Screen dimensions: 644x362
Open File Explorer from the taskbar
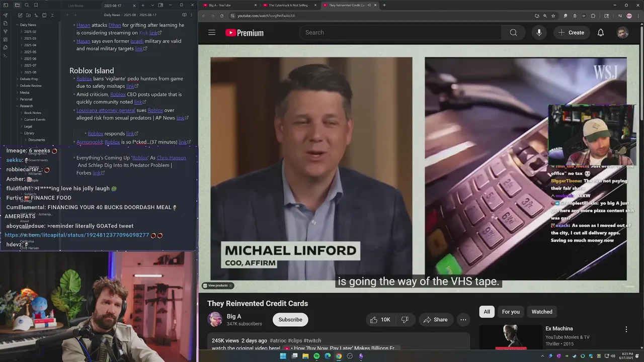click(305, 356)
